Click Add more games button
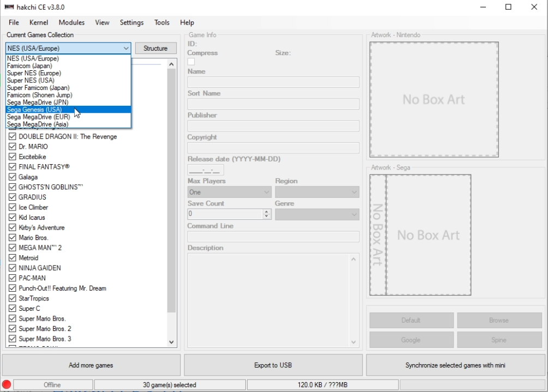This screenshot has width=548, height=392. (x=91, y=365)
